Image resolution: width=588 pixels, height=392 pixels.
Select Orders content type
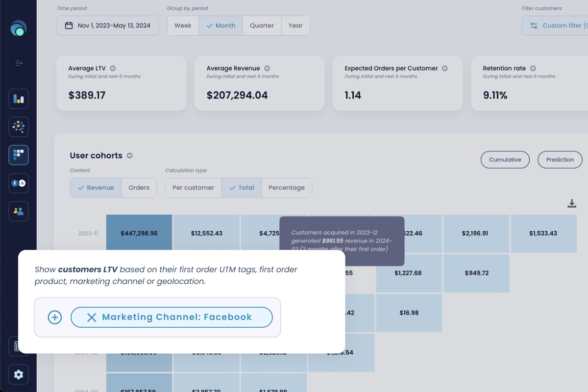[139, 188]
